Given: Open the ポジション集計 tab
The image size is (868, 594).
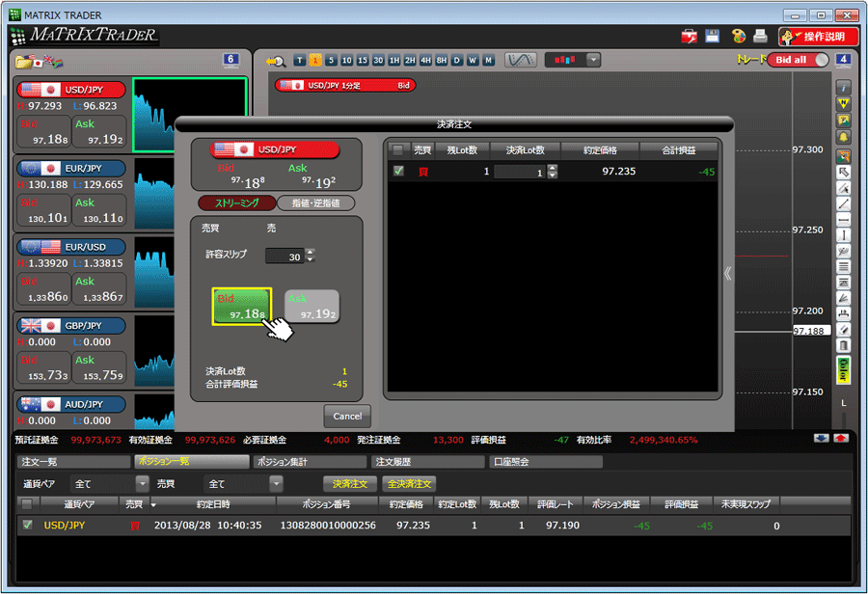Looking at the screenshot, I should (310, 462).
